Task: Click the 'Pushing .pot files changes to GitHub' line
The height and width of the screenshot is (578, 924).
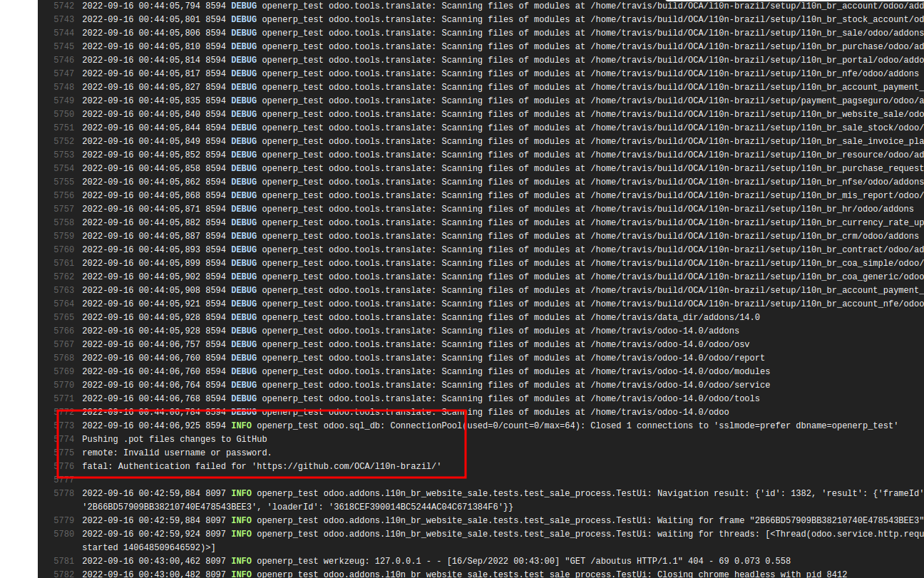Action: [x=175, y=439]
